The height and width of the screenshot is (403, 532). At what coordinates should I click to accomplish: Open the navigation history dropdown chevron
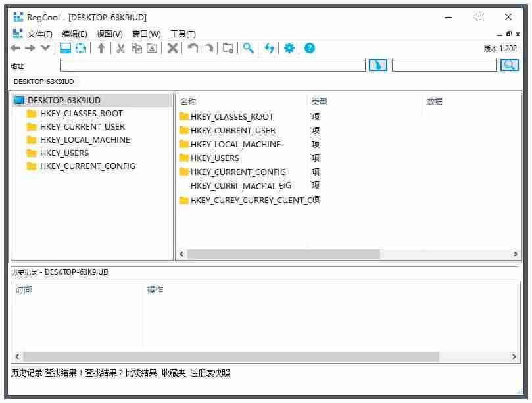(45, 48)
